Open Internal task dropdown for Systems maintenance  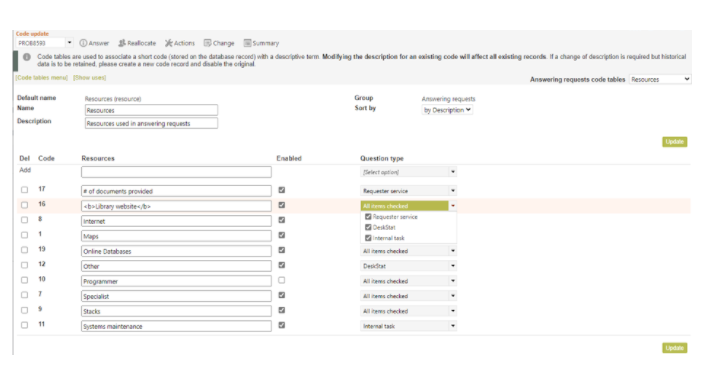click(409, 326)
